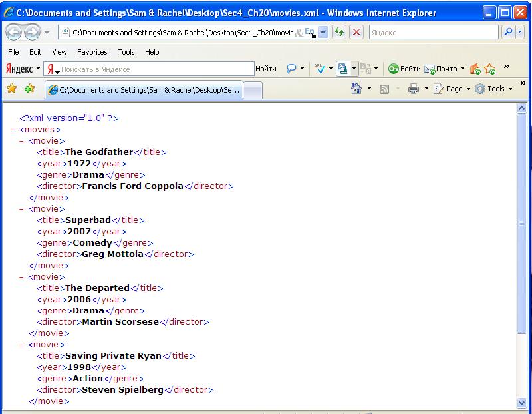The height and width of the screenshot is (414, 532).
Task: Refresh the movies.xml page
Action: 338,31
